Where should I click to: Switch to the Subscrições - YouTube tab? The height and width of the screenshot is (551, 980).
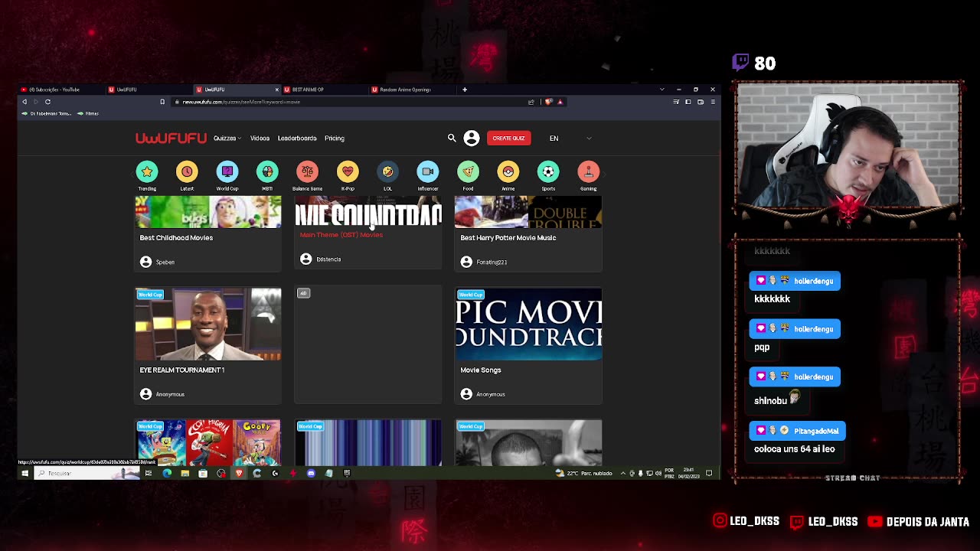61,90
